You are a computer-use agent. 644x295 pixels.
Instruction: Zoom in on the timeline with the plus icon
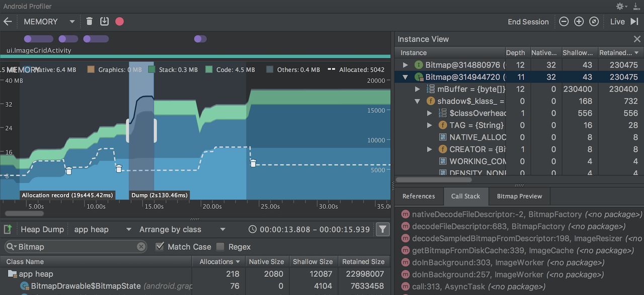(x=579, y=22)
